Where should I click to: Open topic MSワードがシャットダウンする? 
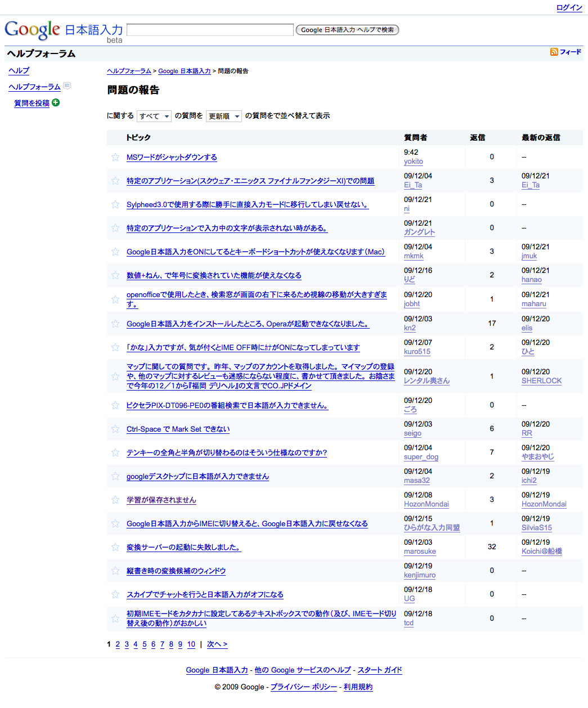172,157
